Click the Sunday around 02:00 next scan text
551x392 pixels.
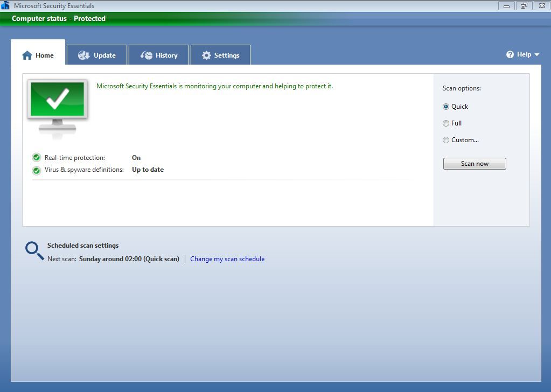point(129,259)
